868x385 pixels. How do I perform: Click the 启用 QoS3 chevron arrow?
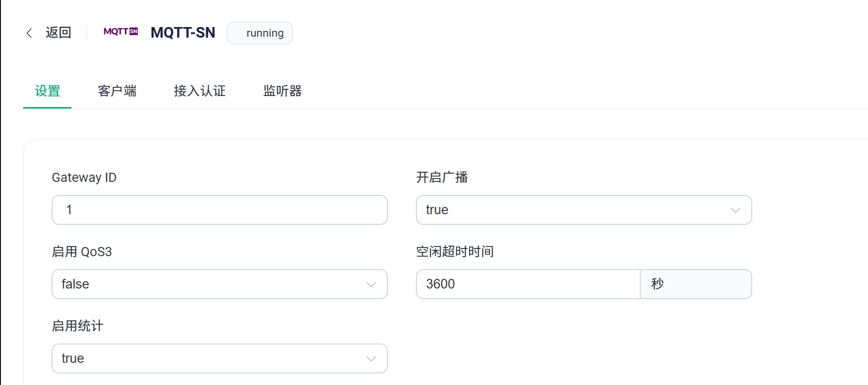[371, 284]
